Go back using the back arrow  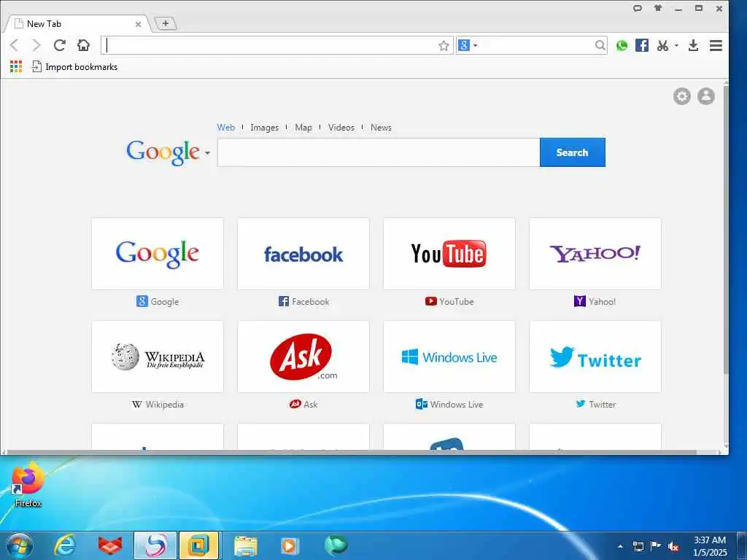[x=15, y=46]
